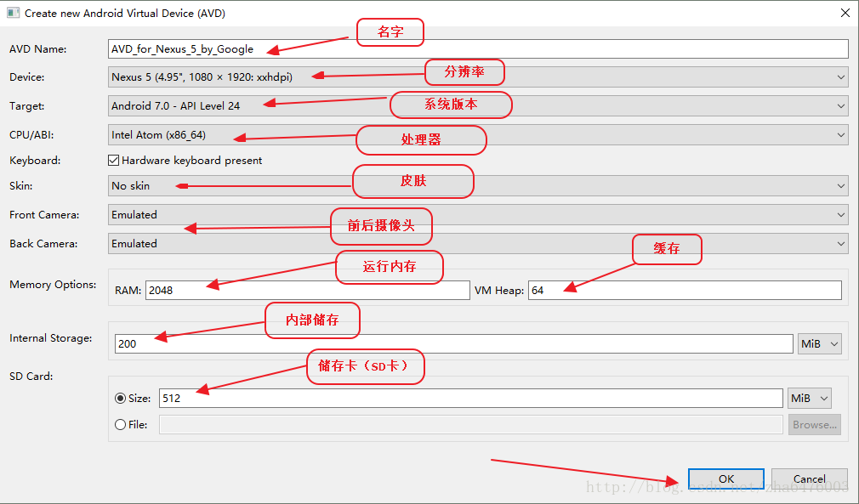Expand the Back Camera dropdown
Image resolution: width=859 pixels, height=504 pixels.
(x=478, y=244)
